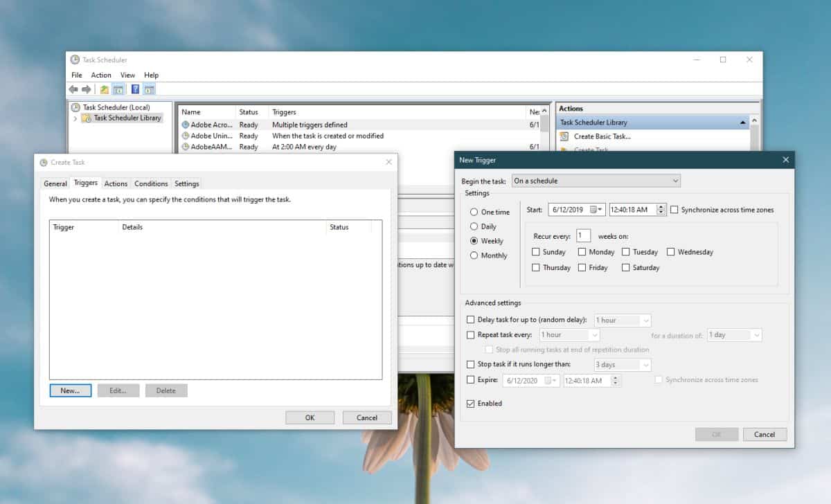Enable Repeat task every checkbox

471,335
